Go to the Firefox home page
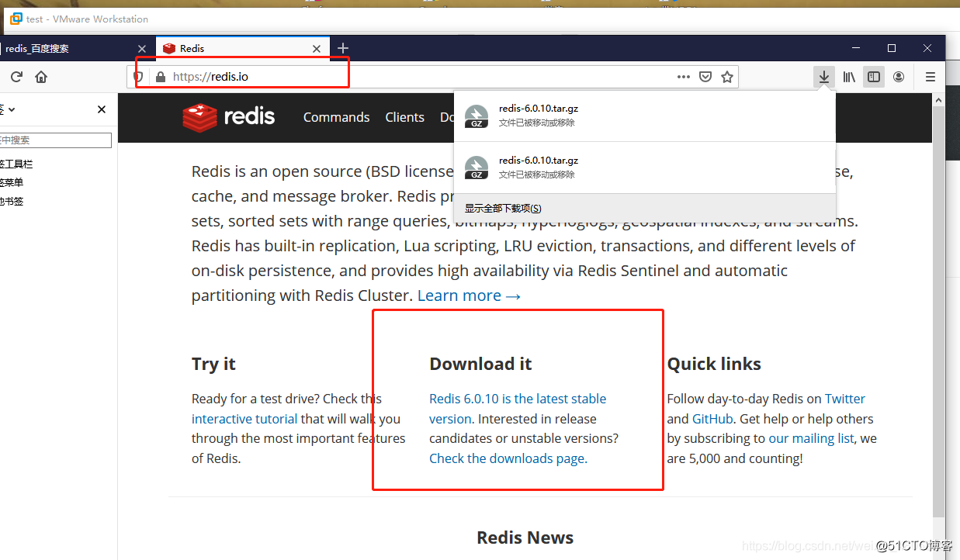960x560 pixels. pyautogui.click(x=41, y=77)
